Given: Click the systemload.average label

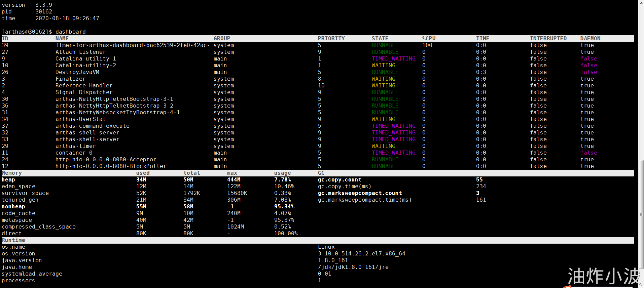Looking at the screenshot, I should (x=32, y=274).
